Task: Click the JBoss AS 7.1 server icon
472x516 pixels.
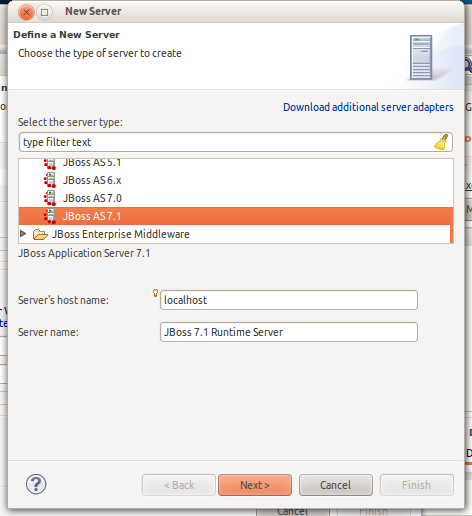Action: click(50, 216)
